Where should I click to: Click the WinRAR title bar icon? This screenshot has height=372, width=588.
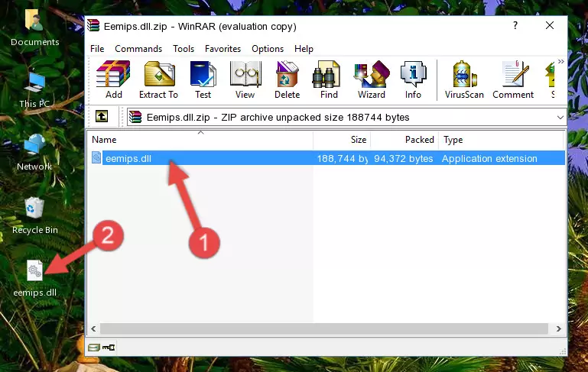click(93, 25)
